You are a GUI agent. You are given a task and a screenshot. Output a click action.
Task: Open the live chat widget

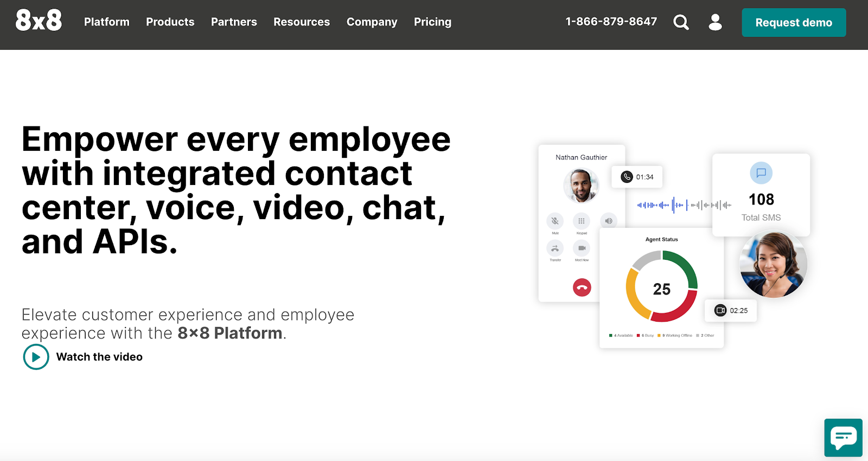pos(843,438)
